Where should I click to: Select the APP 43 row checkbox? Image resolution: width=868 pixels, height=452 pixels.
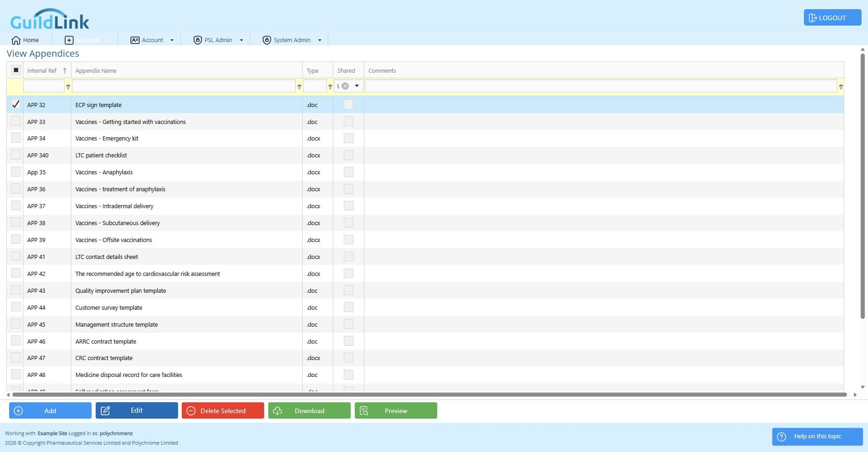coord(16,290)
